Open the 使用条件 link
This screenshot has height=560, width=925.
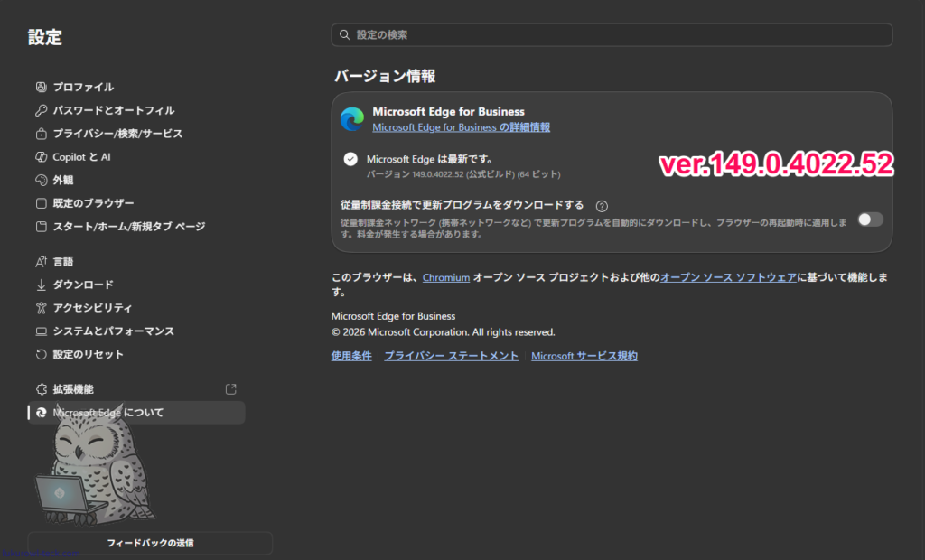(351, 357)
